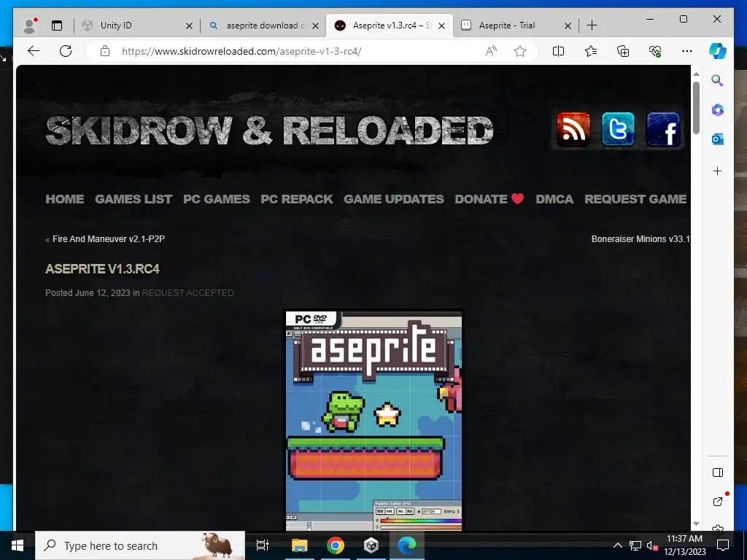The height and width of the screenshot is (560, 747).
Task: Go to Boneraiser Minions next post
Action: 640,239
